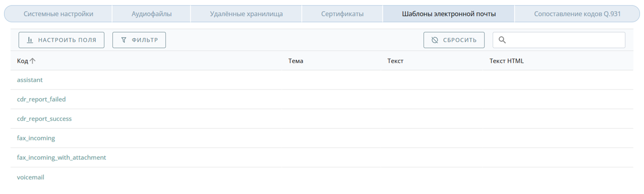Click the Сбросить button
644x194 pixels.
click(x=454, y=40)
